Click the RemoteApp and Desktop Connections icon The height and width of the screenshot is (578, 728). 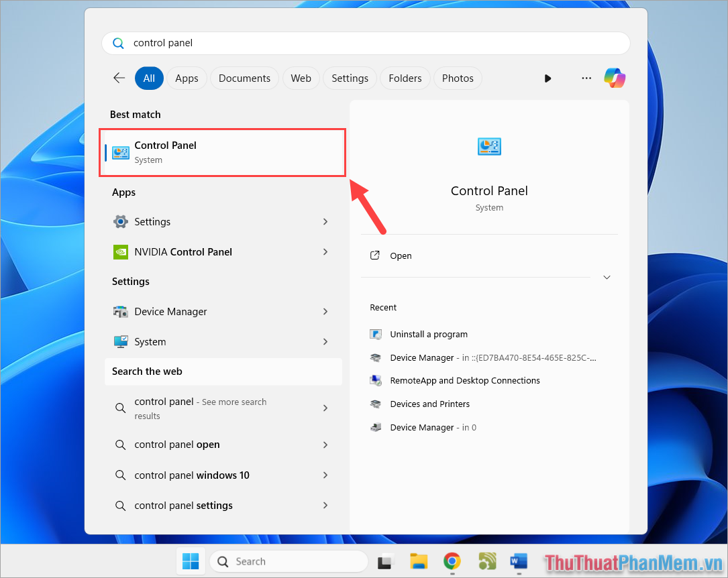point(376,381)
